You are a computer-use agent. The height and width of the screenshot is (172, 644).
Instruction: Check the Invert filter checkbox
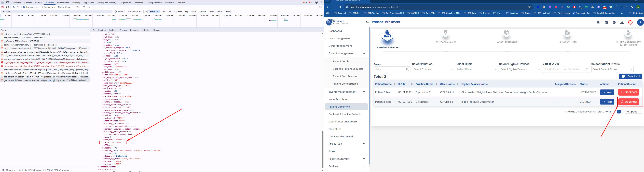coord(116,12)
